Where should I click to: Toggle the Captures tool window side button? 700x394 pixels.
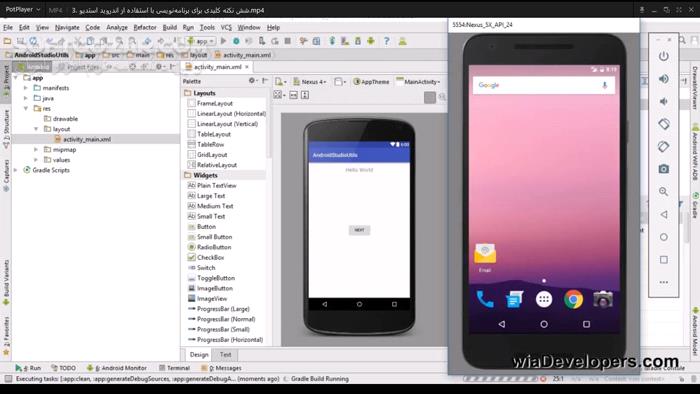click(x=6, y=175)
